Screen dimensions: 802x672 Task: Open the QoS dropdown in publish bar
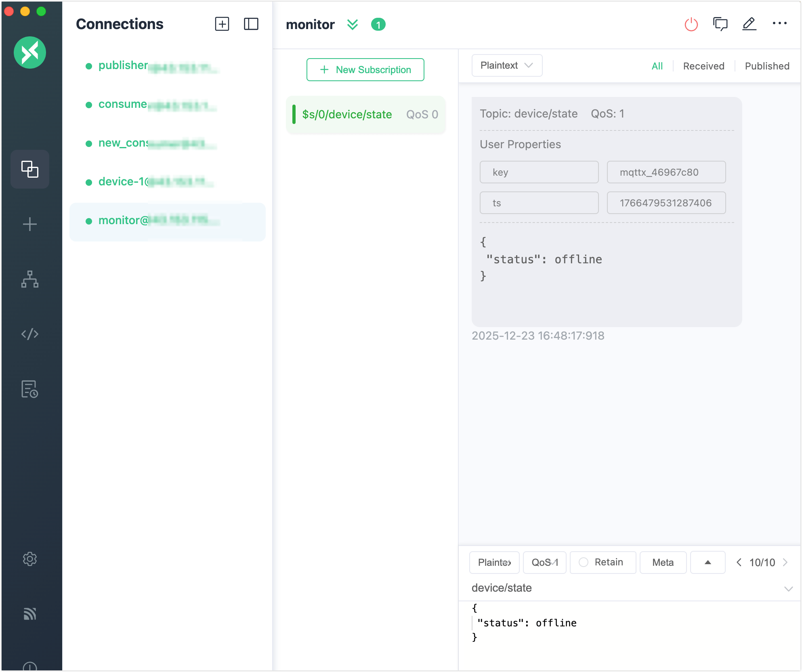click(x=544, y=562)
